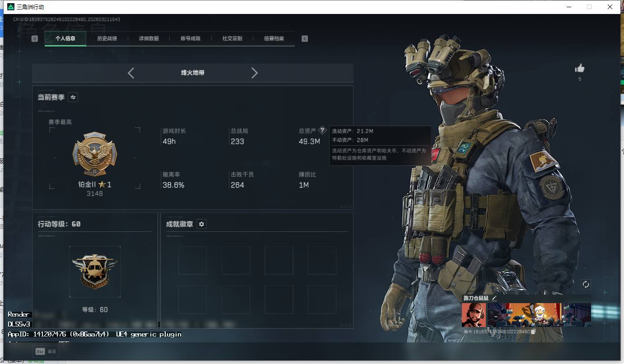
Task: Click the thumbs-up like icon
Action: point(580,68)
